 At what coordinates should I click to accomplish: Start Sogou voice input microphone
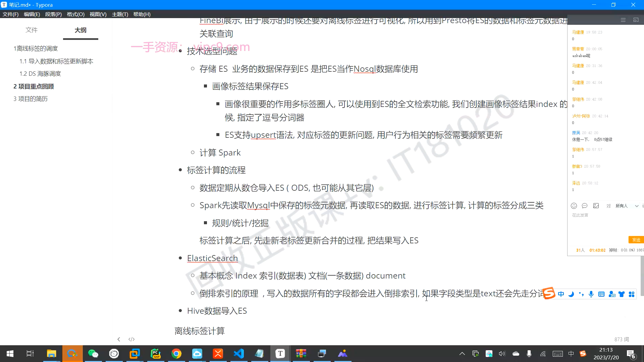coord(591,294)
